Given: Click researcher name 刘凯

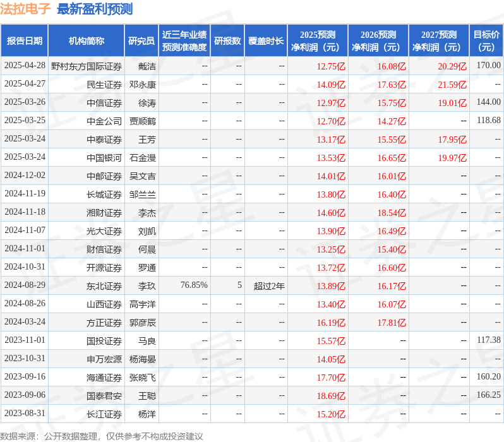Looking at the screenshot, I should point(147,232).
